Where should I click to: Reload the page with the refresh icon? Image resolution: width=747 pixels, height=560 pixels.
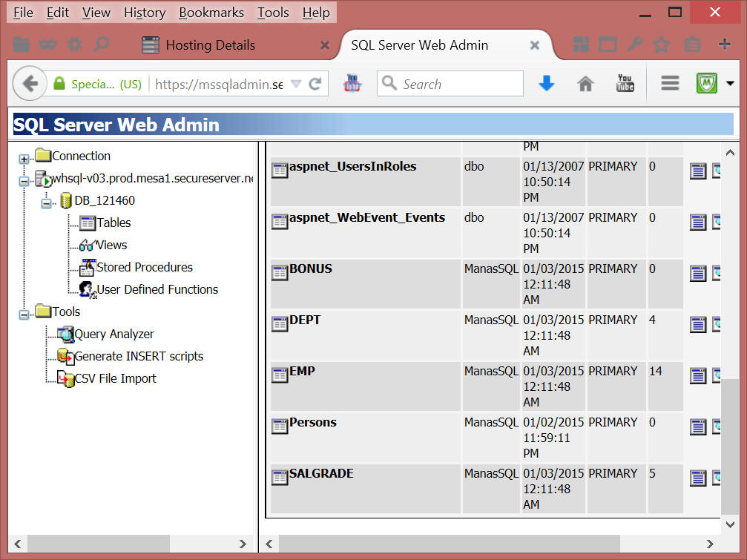click(315, 85)
